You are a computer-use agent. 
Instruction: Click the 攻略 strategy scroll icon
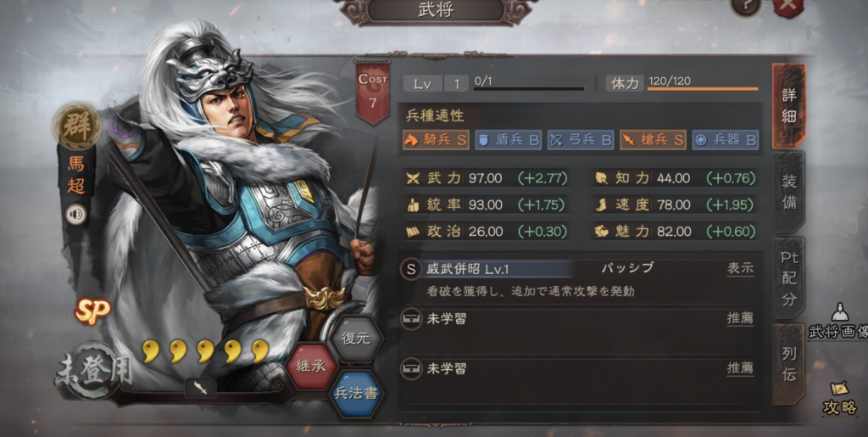[x=840, y=398]
